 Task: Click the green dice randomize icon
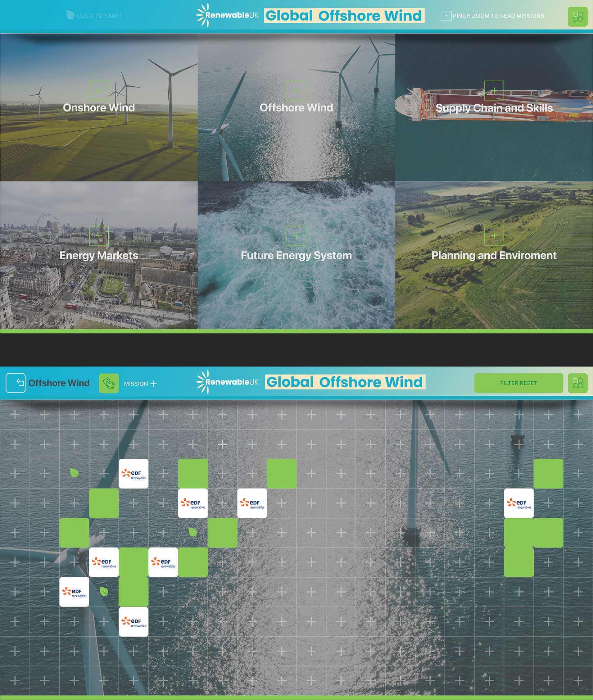click(109, 383)
